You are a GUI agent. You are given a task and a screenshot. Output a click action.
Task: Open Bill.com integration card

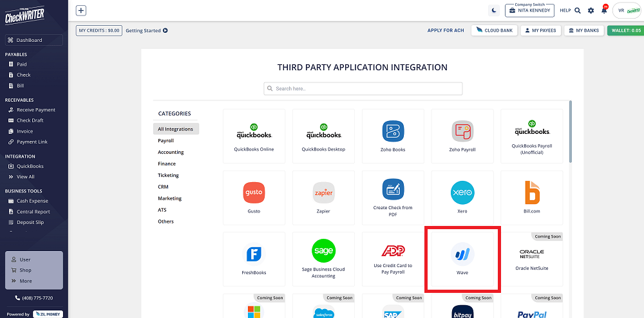[x=532, y=198]
